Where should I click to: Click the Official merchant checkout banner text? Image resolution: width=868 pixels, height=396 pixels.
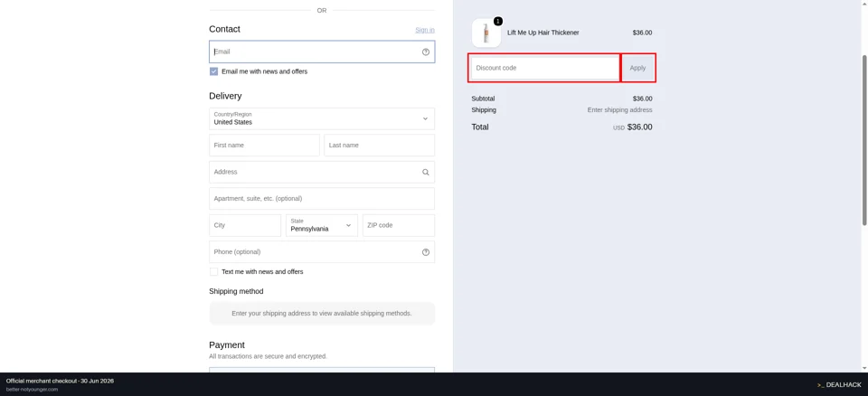[60, 381]
